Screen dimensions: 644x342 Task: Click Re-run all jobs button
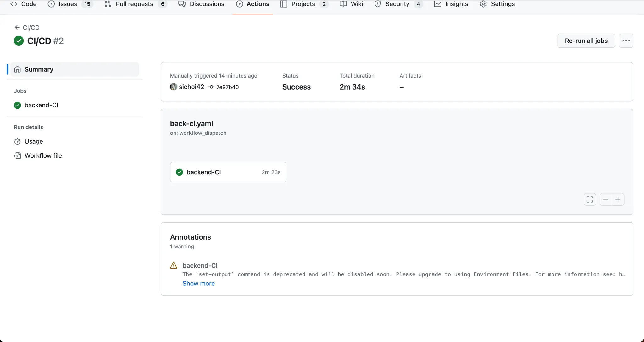pyautogui.click(x=586, y=41)
